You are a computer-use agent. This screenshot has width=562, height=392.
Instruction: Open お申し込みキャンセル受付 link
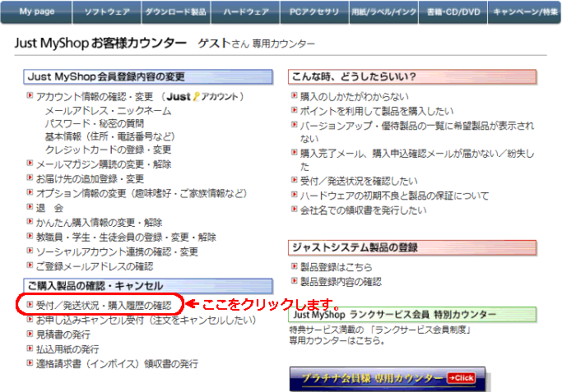(x=146, y=320)
